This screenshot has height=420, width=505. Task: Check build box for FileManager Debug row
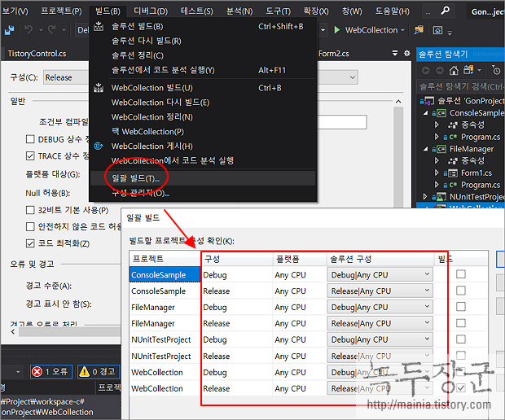[461, 307]
